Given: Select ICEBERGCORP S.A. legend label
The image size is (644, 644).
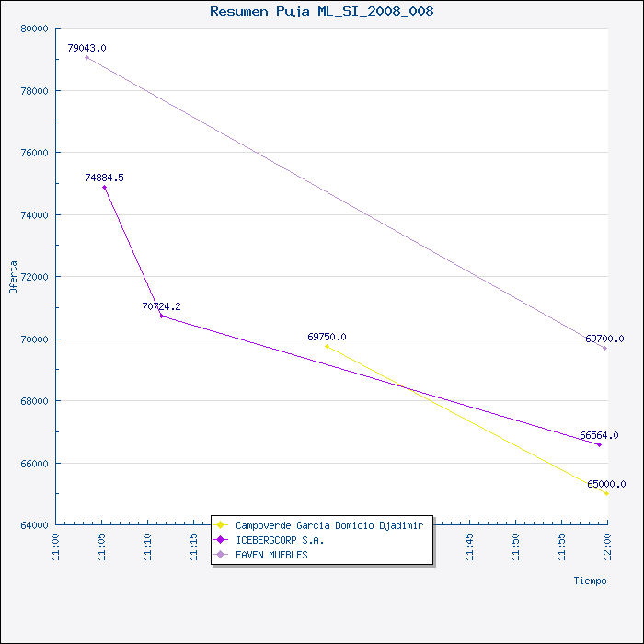Looking at the screenshot, I should pyautogui.click(x=280, y=540).
